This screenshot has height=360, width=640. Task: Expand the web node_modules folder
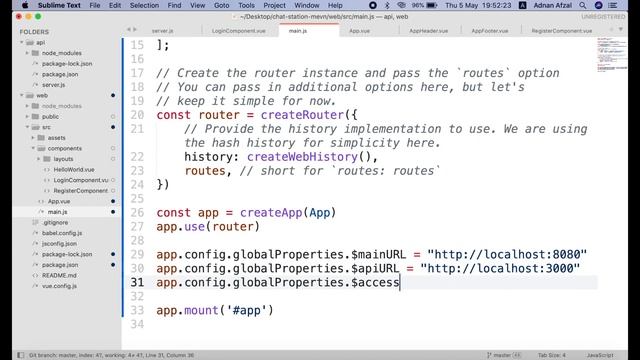coord(27,106)
